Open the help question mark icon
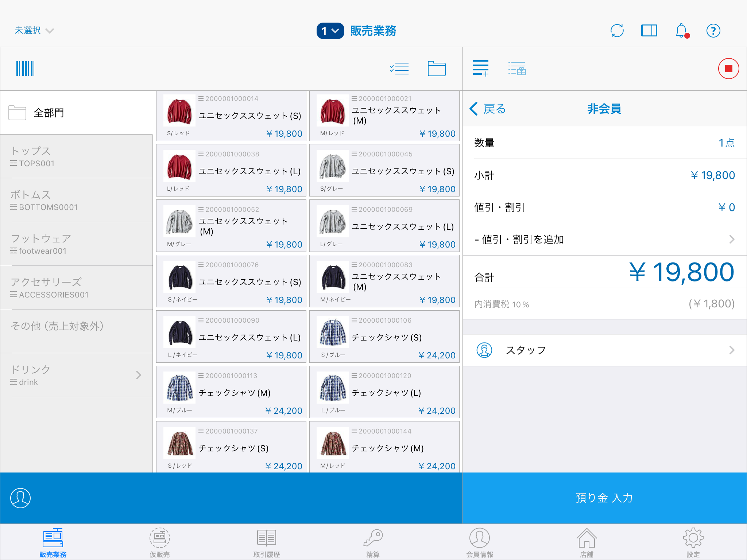 pos(713,31)
